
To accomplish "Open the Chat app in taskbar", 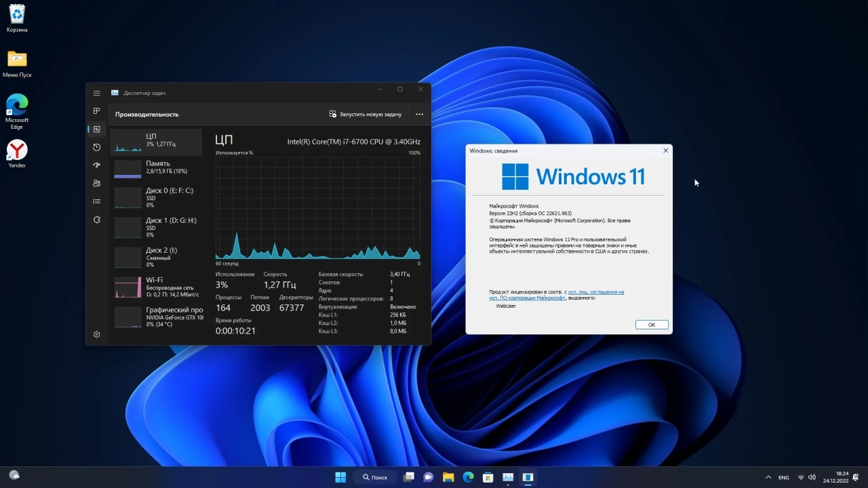I will coord(429,477).
